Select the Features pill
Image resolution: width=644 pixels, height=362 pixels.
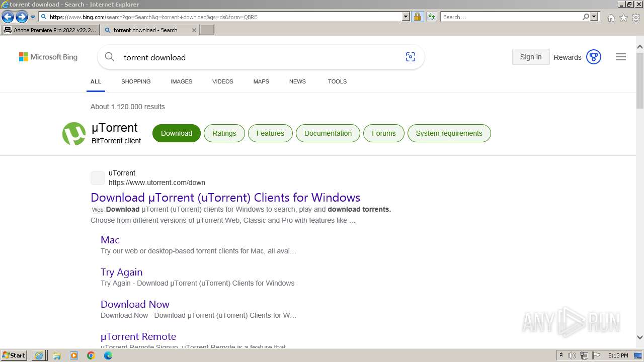tap(270, 133)
